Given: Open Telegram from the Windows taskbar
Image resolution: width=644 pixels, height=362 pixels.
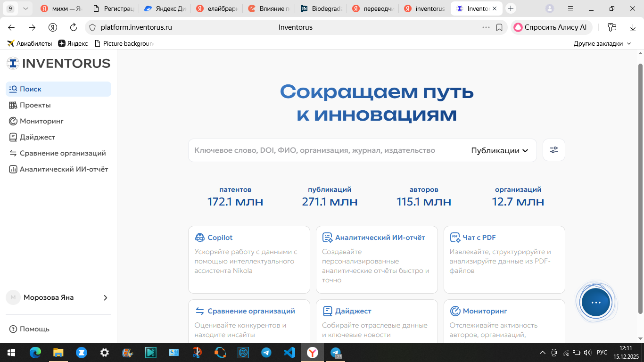Looking at the screenshot, I should 266,353.
